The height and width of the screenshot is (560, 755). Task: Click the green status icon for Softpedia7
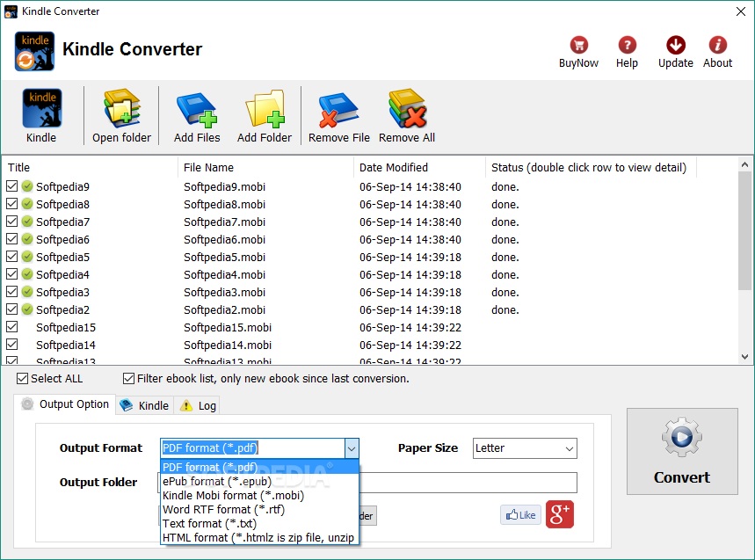[27, 222]
